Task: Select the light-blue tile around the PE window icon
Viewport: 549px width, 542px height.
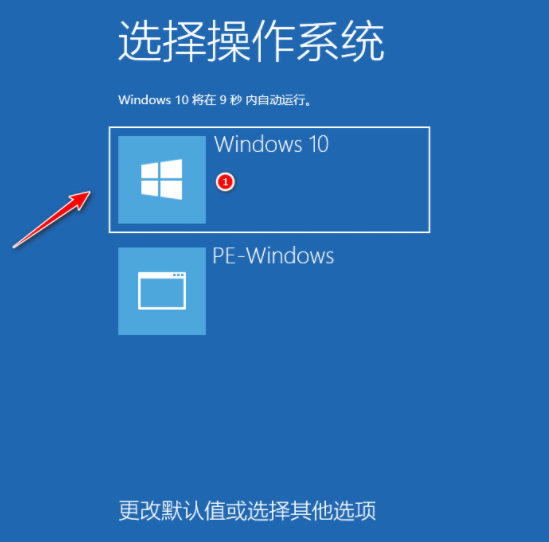Action: 162,291
